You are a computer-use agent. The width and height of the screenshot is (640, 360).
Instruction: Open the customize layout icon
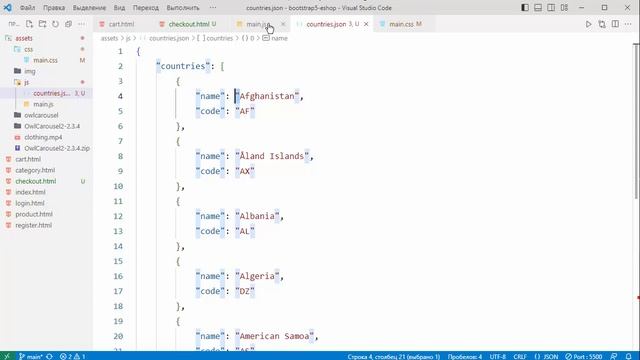(x=564, y=8)
